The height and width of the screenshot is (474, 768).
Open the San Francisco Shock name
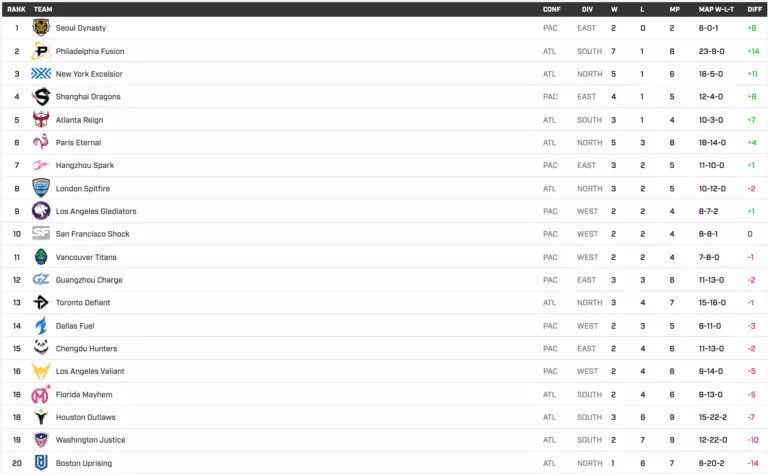click(x=93, y=234)
